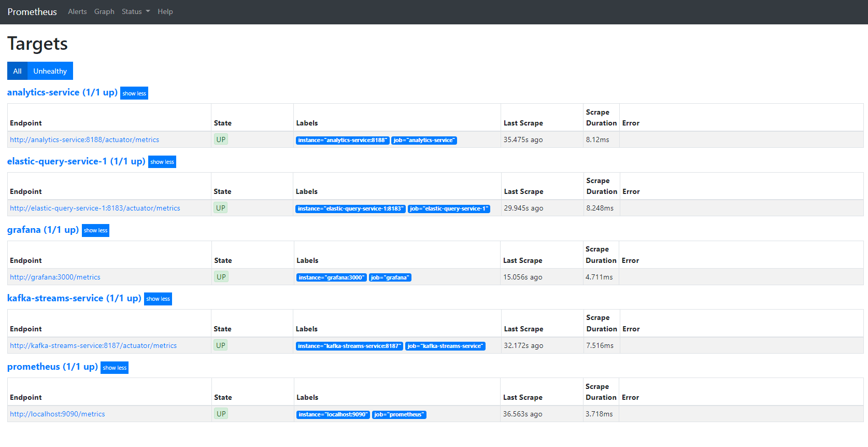Click the UP state badge for grafana
The height and width of the screenshot is (447, 868).
221,277
